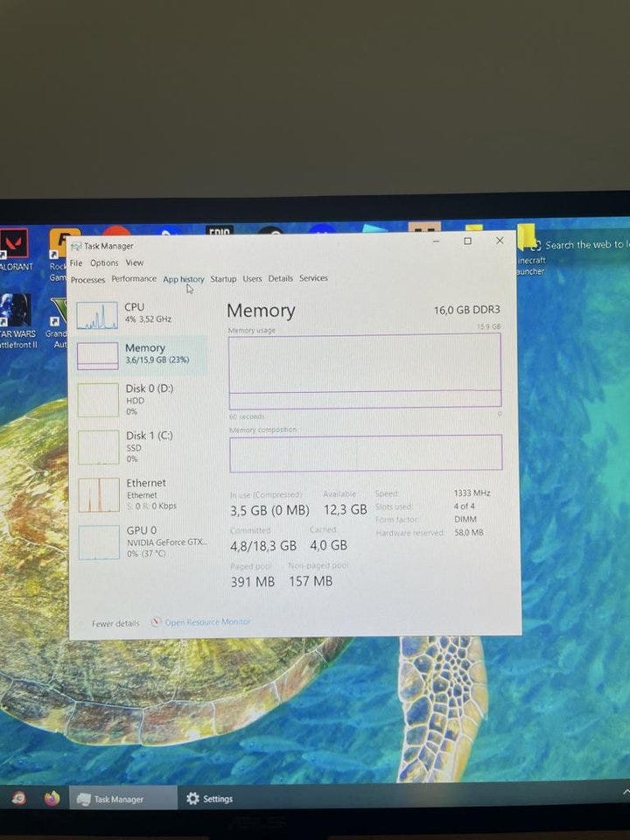This screenshot has height=840, width=630.
Task: Switch to the Users tab
Action: tap(252, 278)
